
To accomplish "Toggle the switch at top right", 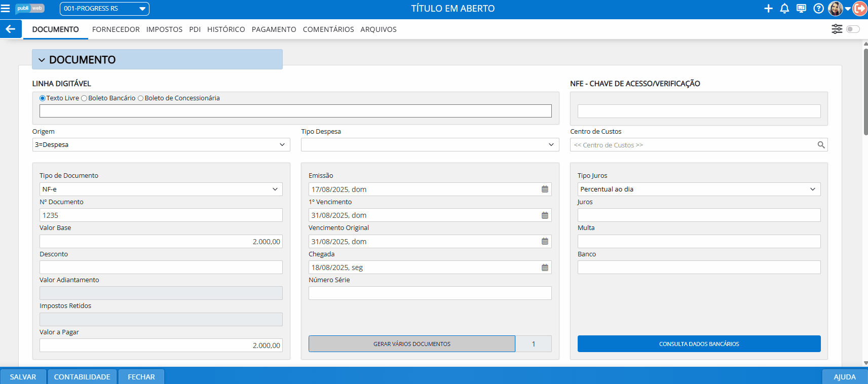I will 853,29.
